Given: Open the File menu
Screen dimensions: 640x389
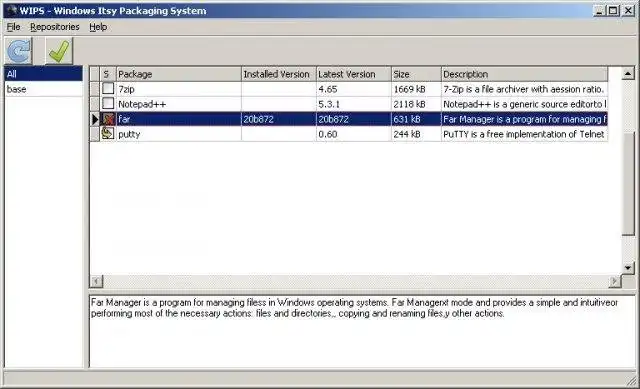Looking at the screenshot, I should (13, 27).
